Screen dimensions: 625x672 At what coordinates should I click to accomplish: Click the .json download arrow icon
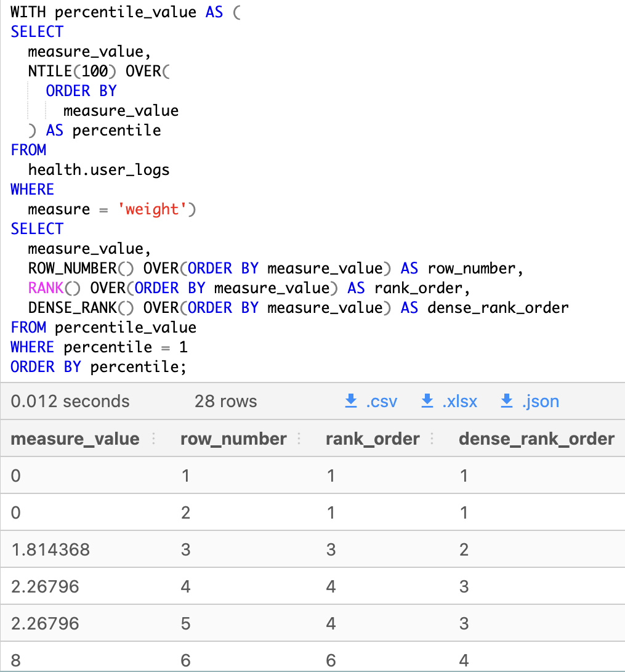point(506,400)
